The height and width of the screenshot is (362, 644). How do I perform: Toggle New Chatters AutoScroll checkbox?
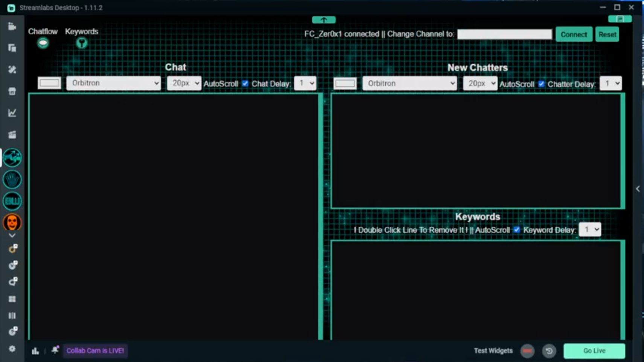click(541, 84)
